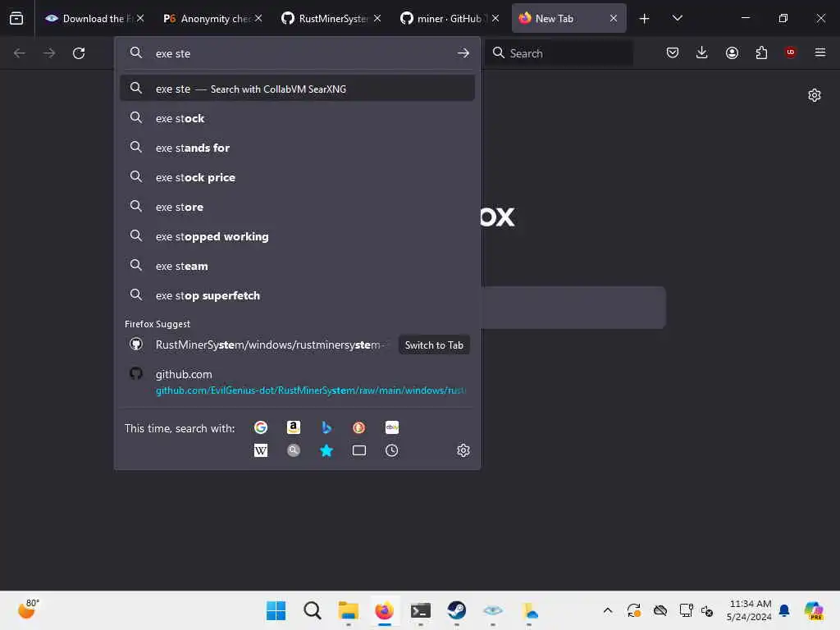This screenshot has width=840, height=630.
Task: Search this time with DuckDuckGo
Action: click(359, 427)
